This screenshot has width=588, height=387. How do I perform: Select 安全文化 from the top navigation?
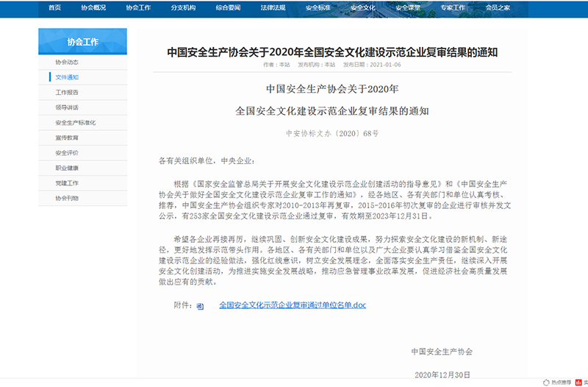tap(362, 7)
